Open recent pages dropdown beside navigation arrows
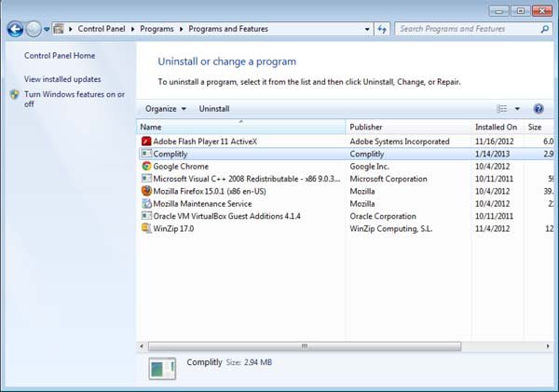 (x=47, y=29)
